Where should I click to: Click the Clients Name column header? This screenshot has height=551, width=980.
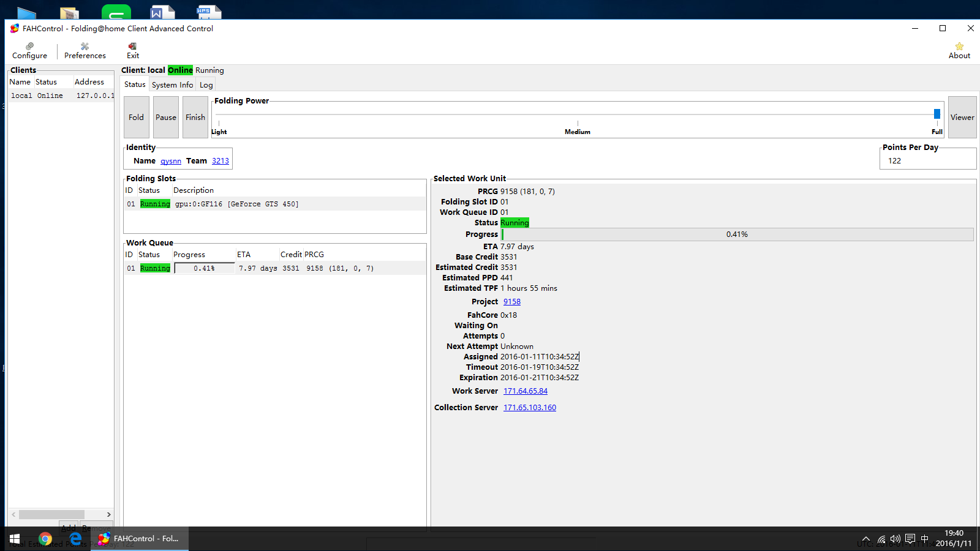tap(20, 82)
